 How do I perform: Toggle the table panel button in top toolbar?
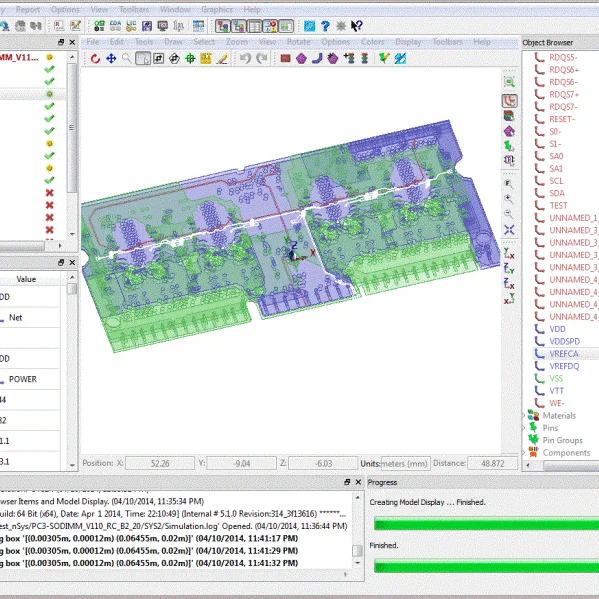point(254,26)
